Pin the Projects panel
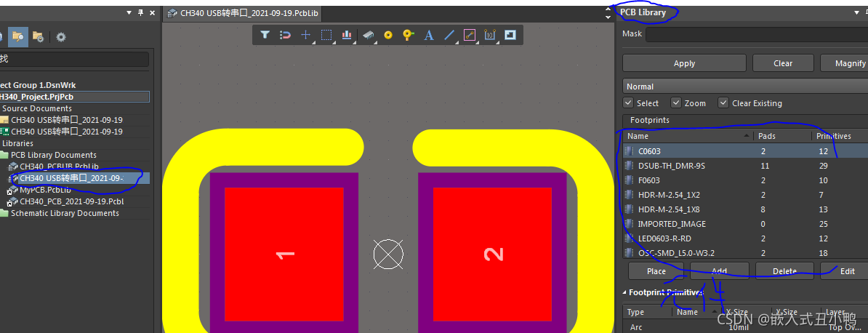The image size is (868, 333). [140, 13]
